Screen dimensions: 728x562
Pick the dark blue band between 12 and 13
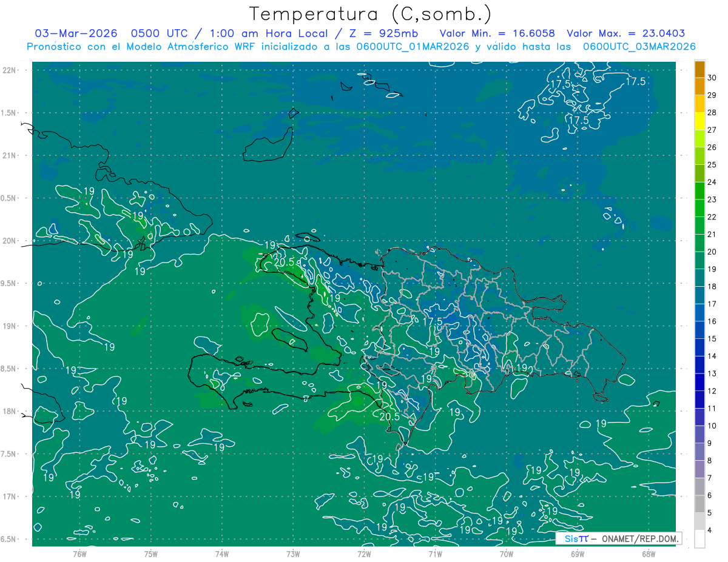point(699,382)
